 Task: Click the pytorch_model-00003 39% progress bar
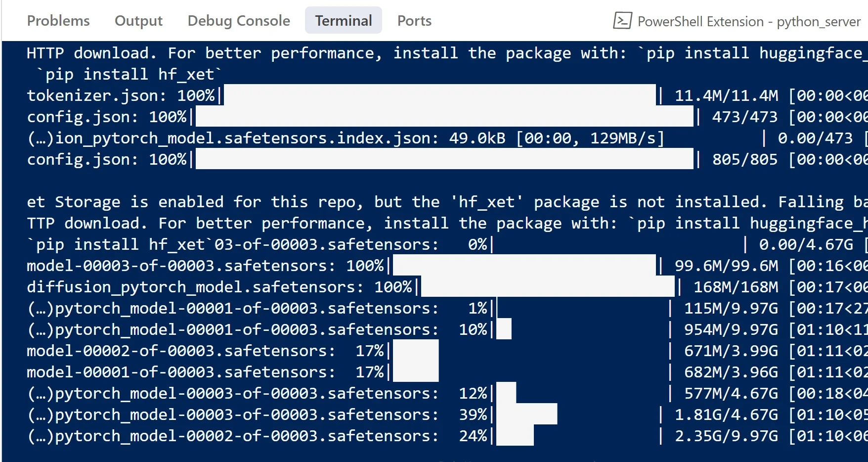[x=578, y=415]
